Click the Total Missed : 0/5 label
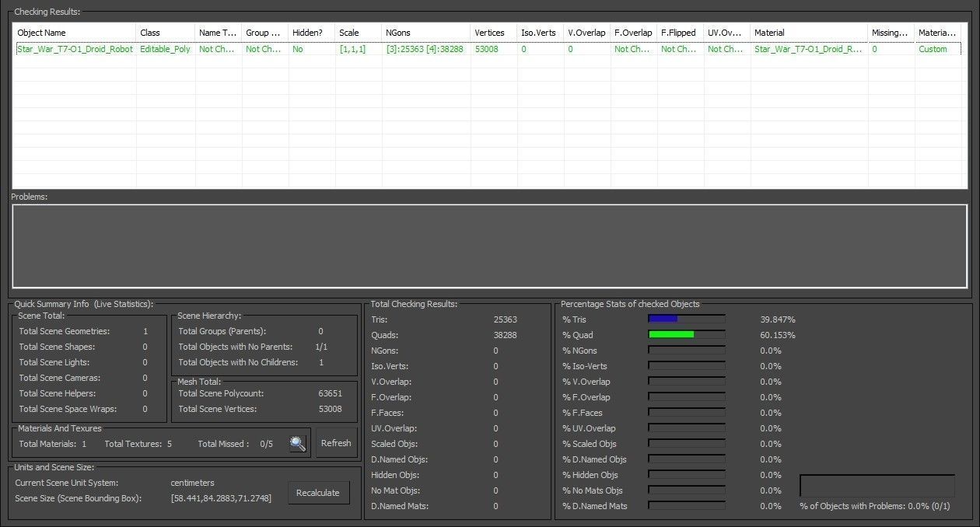The width and height of the screenshot is (980, 527). [x=236, y=444]
